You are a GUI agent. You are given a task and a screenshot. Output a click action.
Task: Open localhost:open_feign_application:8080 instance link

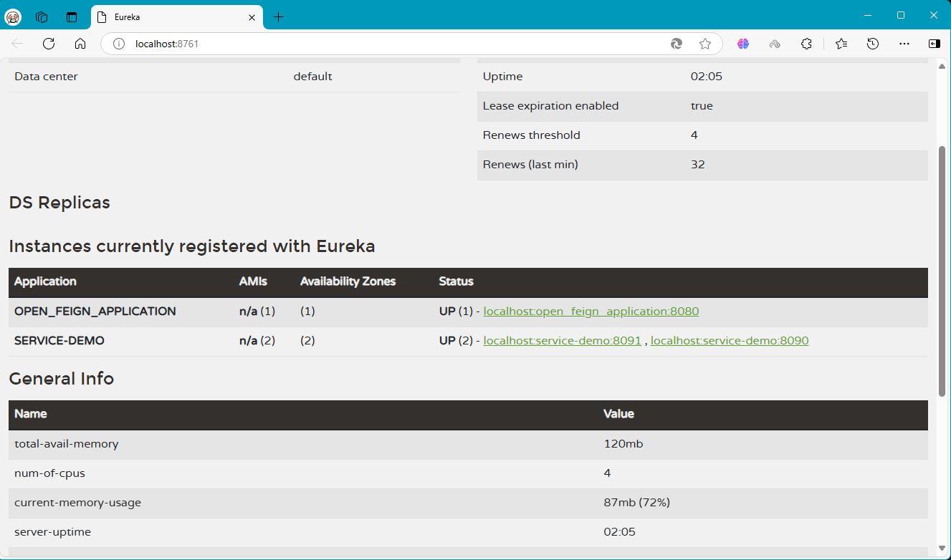tap(591, 312)
